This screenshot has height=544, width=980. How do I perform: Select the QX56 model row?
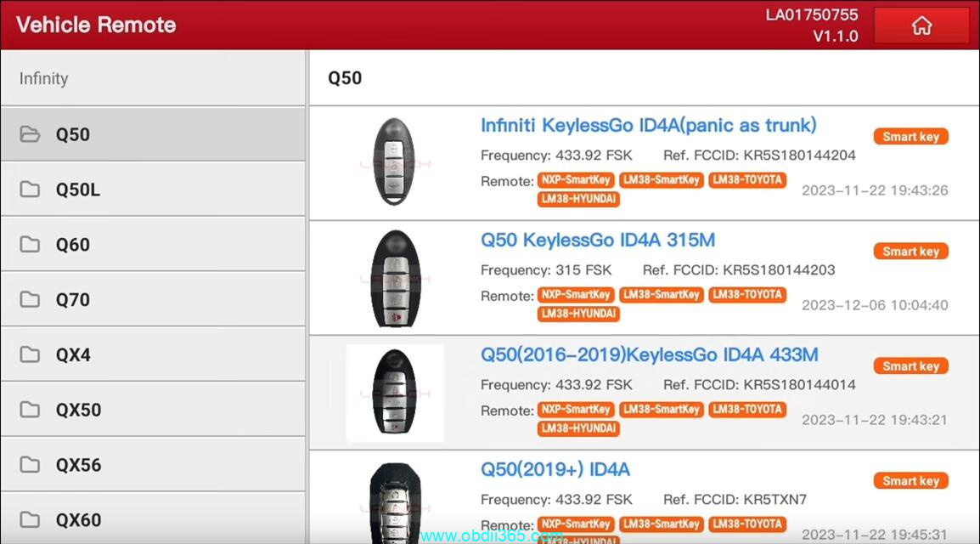coord(153,464)
